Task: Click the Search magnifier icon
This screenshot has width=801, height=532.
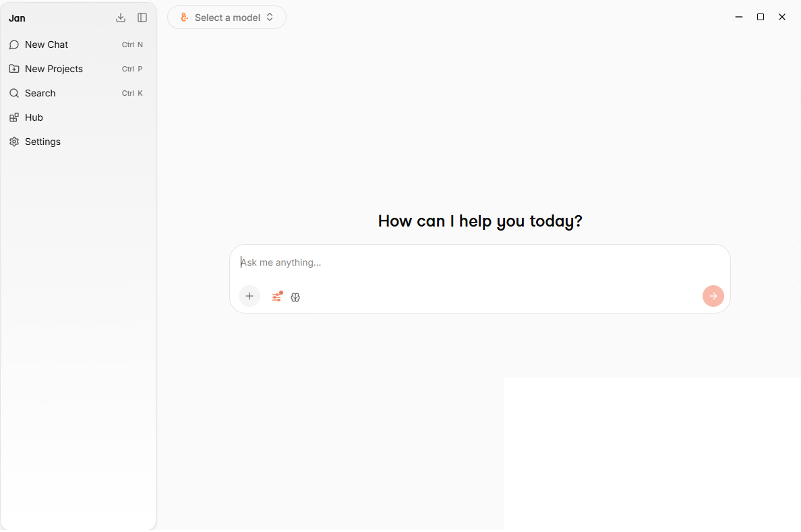Action: [x=14, y=93]
